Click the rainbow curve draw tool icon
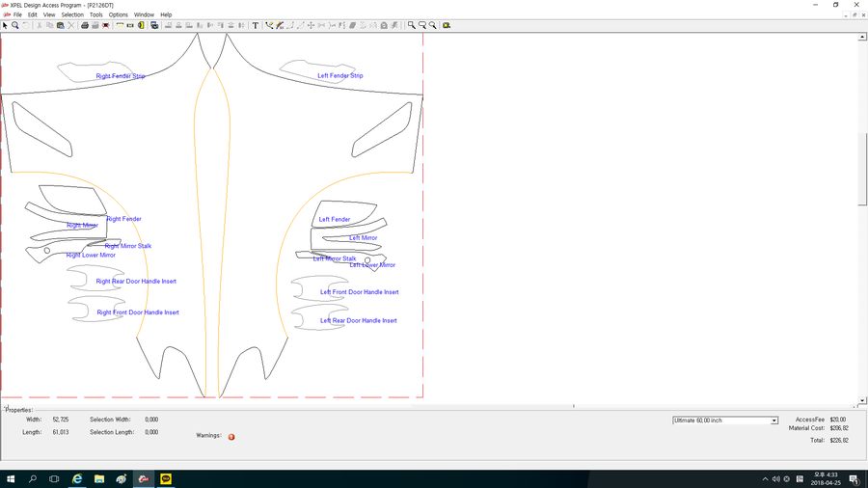 [x=280, y=25]
